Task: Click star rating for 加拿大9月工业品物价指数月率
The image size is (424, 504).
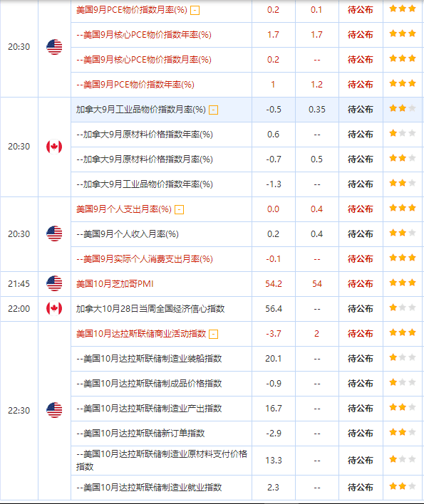Action: click(402, 108)
